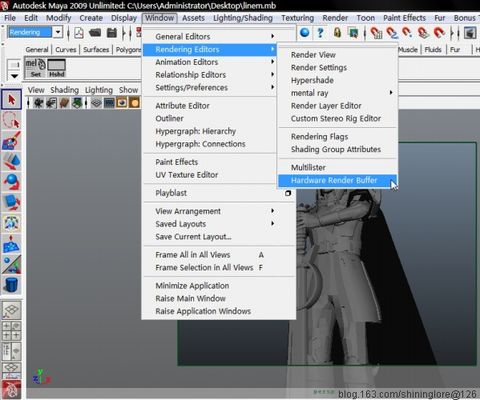This screenshot has width=480, height=400.
Task: Switch to the Curves shelf tab
Action: [66, 50]
